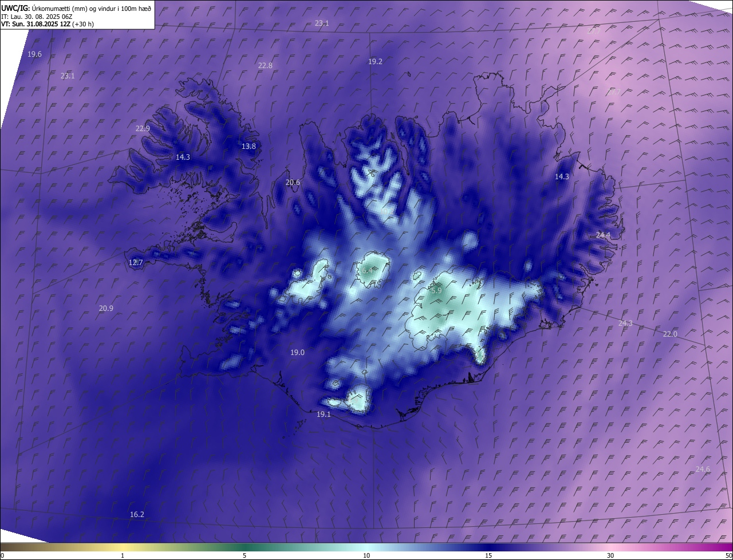Click the color scale tick labeled 15
The image size is (733, 560).
pos(488,555)
